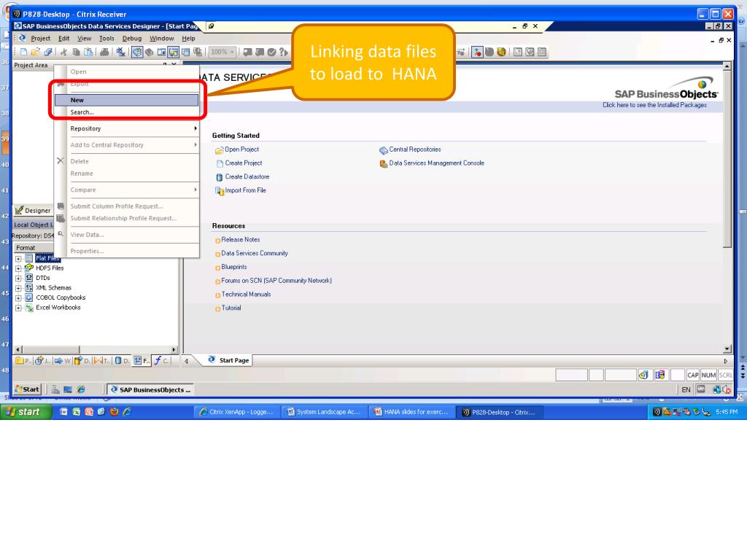Click the Create Datastore link
The width and height of the screenshot is (747, 560).
(x=247, y=176)
